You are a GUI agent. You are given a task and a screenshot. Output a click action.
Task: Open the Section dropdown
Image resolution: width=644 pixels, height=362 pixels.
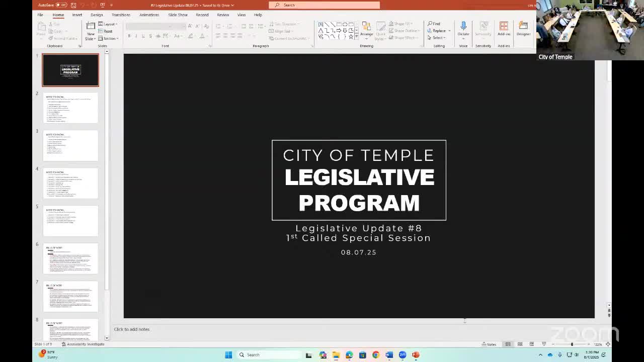point(109,38)
